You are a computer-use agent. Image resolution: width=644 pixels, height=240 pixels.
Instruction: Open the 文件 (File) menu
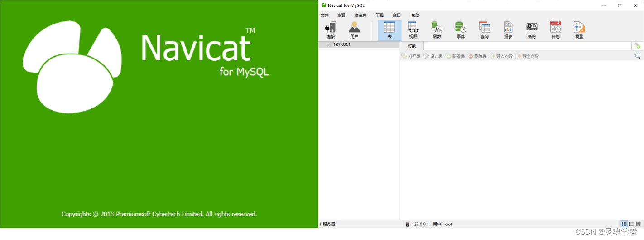325,15
